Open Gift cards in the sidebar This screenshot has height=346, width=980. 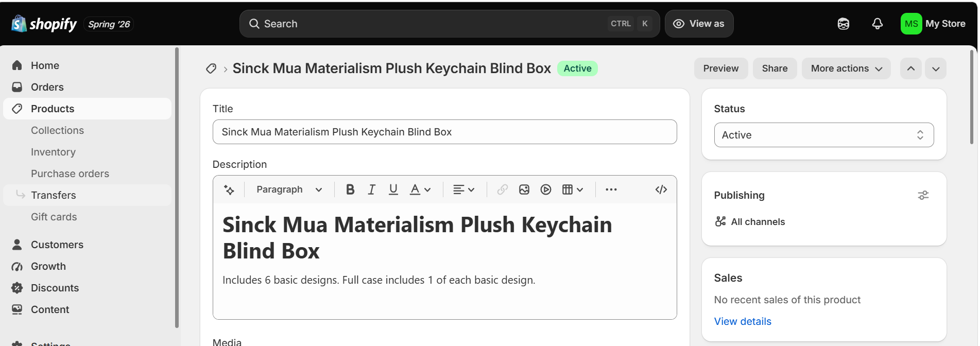click(54, 217)
